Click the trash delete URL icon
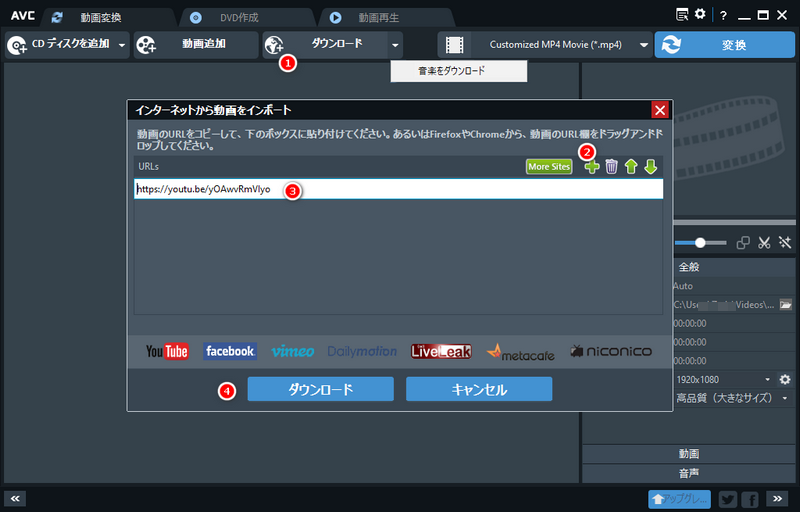Image resolution: width=800 pixels, height=512 pixels. coord(611,167)
